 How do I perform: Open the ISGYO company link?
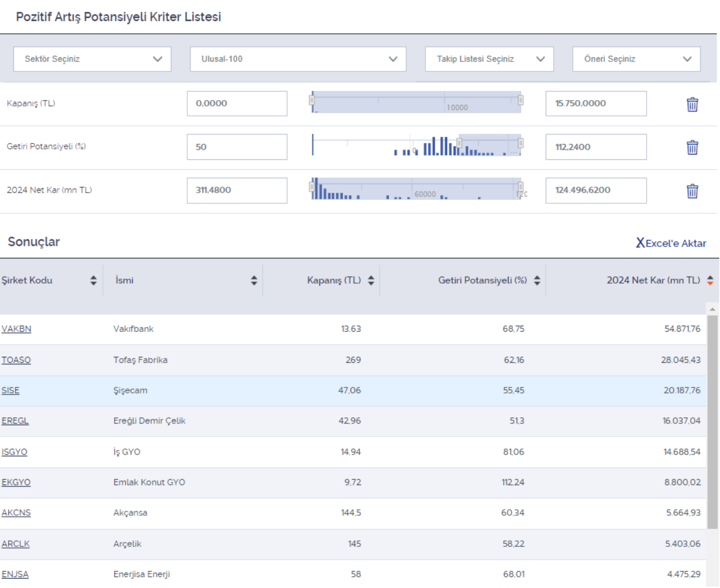coord(14,452)
